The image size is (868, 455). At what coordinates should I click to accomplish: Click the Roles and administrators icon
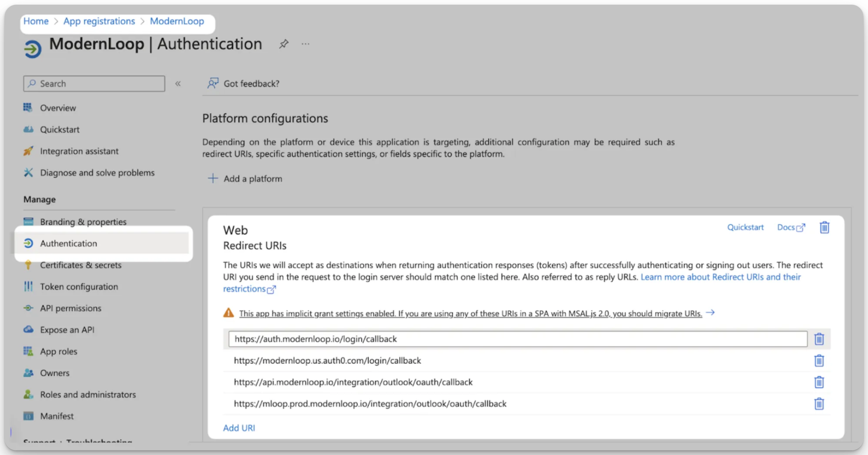point(28,394)
